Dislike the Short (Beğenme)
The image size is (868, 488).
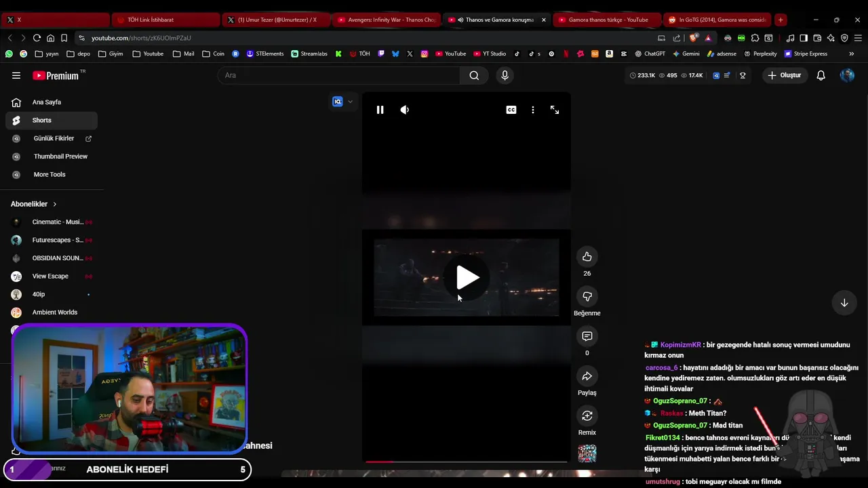tap(587, 296)
